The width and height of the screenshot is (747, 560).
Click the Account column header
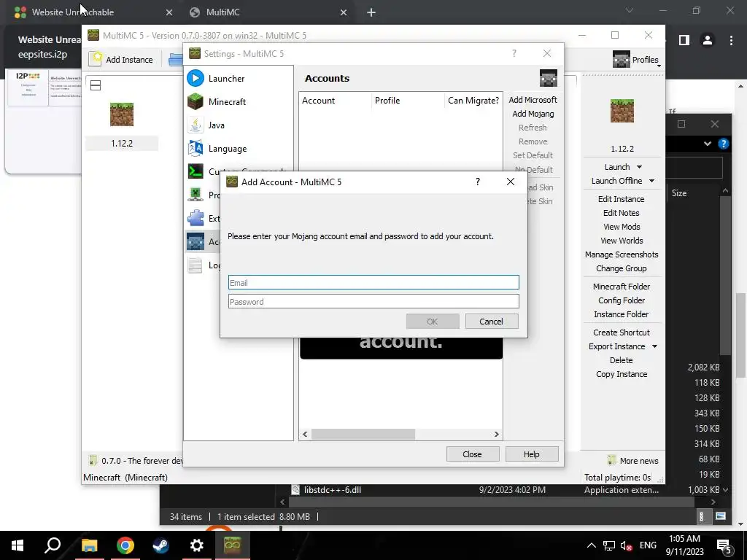tap(336, 101)
